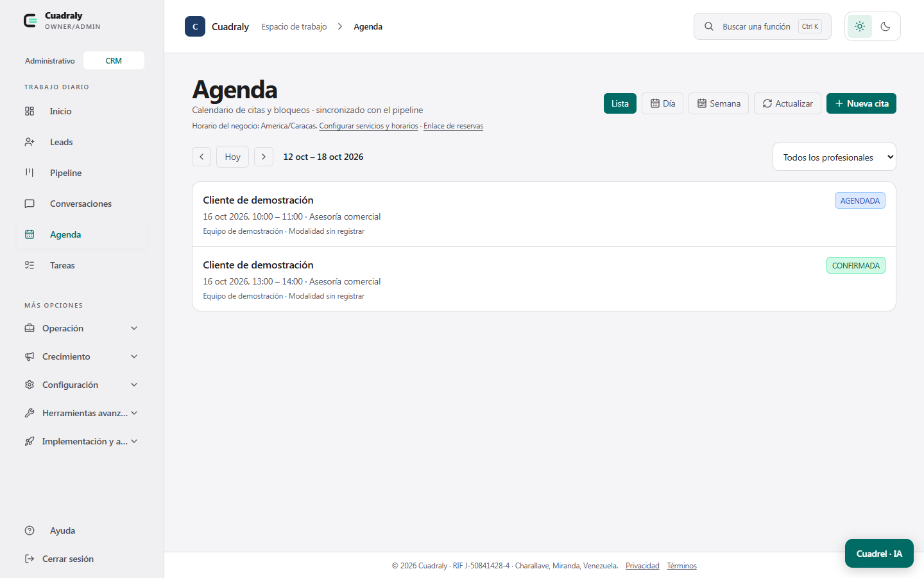Click the Agenda calendar icon in sidebar
This screenshot has height=578, width=924.
[30, 234]
